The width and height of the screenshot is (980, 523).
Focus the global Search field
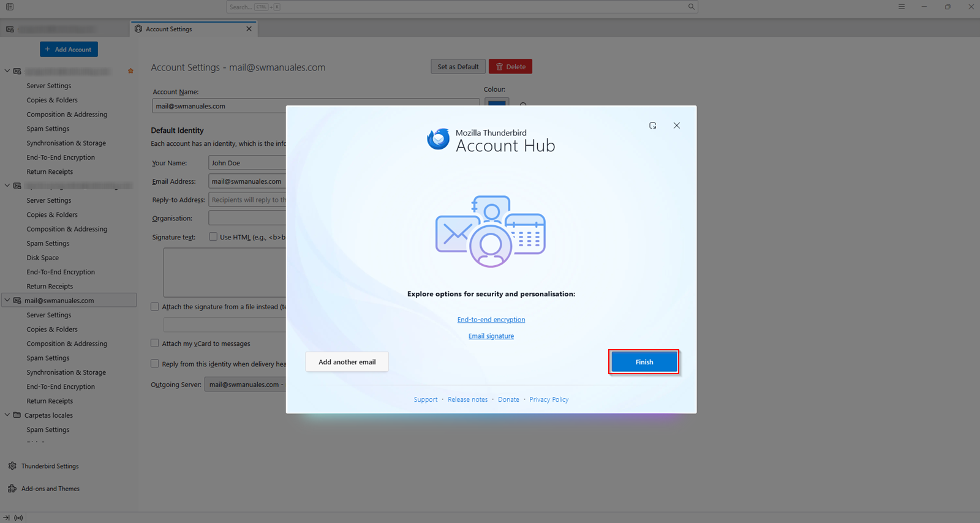pyautogui.click(x=462, y=7)
